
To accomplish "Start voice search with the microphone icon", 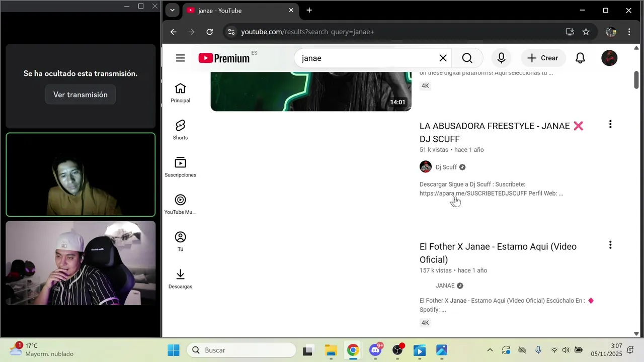I will pyautogui.click(x=501, y=58).
